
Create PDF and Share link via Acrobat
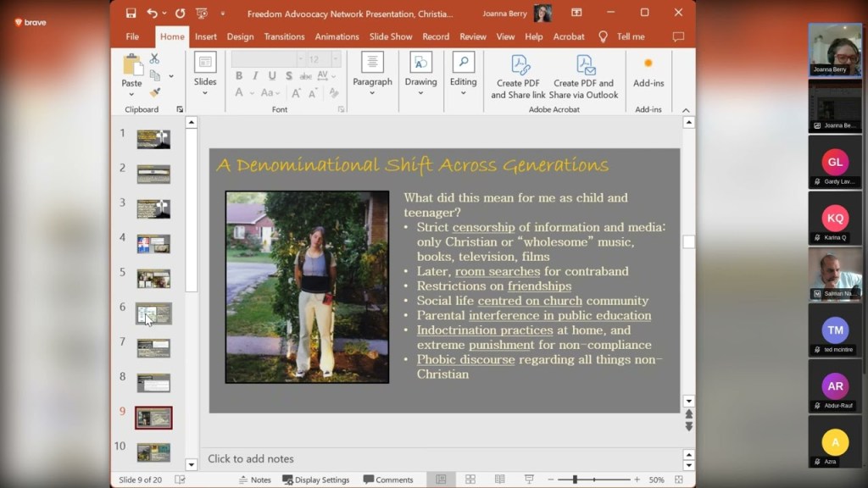click(517, 76)
